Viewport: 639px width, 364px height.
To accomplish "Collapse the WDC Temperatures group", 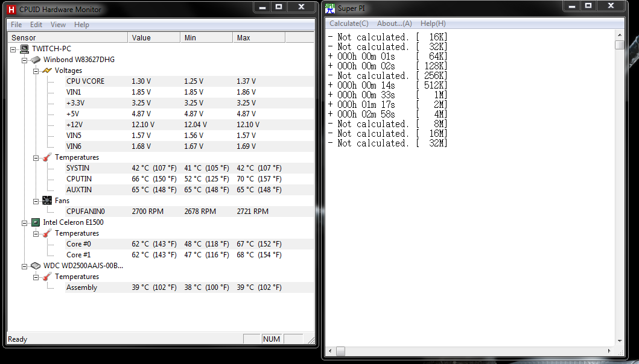I will pyautogui.click(x=36, y=277).
